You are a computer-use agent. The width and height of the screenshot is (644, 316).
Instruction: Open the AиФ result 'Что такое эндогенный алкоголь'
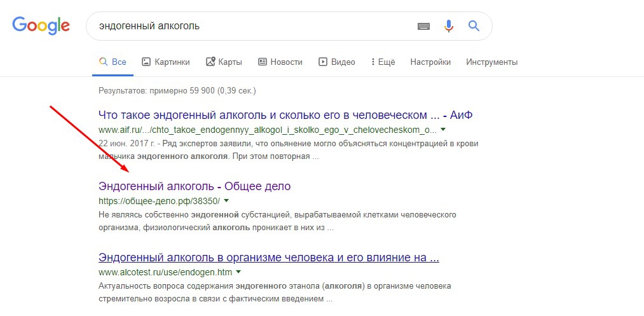coord(285,114)
